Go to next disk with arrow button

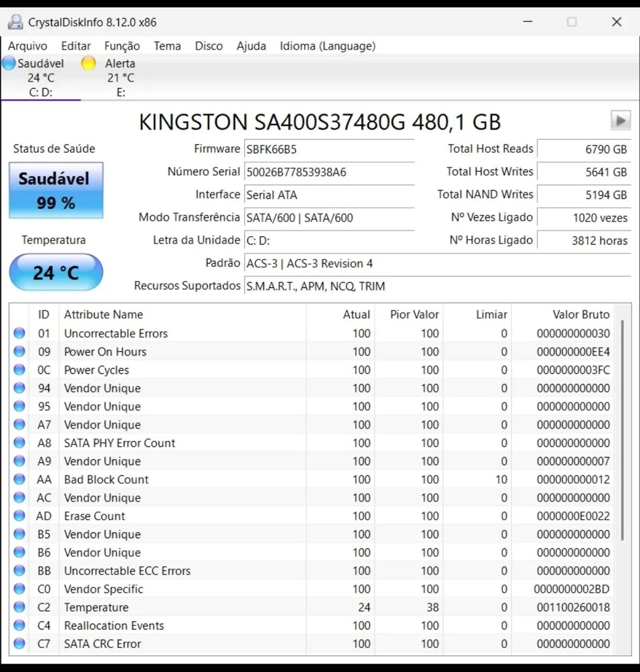[621, 121]
